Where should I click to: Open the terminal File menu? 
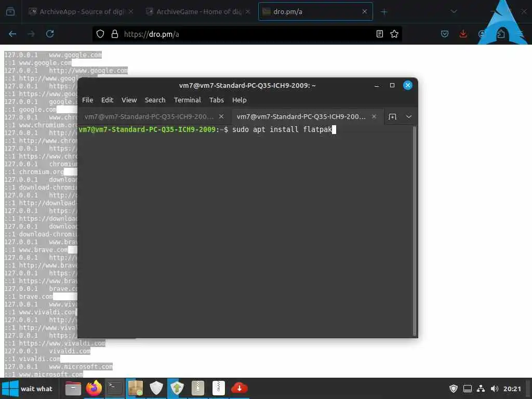(x=87, y=100)
